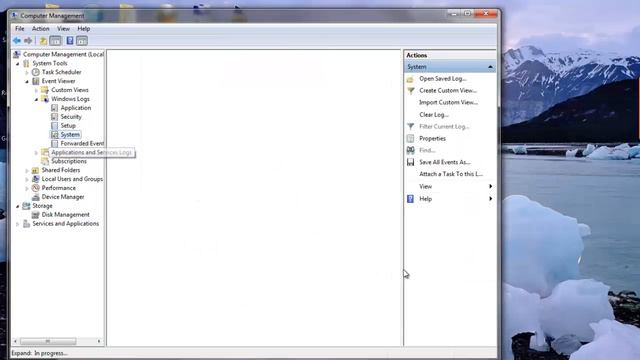Click the Task Scheduler clock icon
640x360 pixels.
point(36,72)
